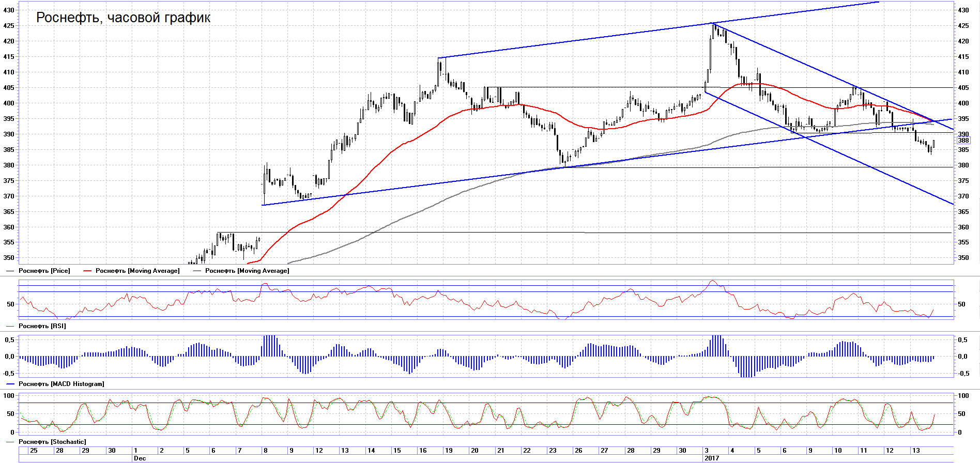Image resolution: width=980 pixels, height=463 pixels.
Task: Click the date '1' above the Dec label
Action: (x=135, y=451)
